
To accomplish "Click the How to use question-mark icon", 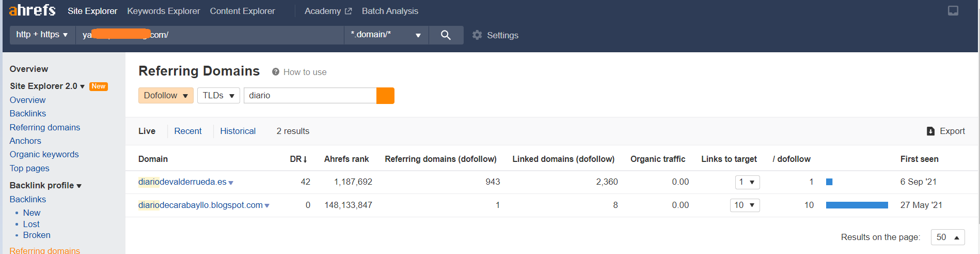I will tap(276, 72).
